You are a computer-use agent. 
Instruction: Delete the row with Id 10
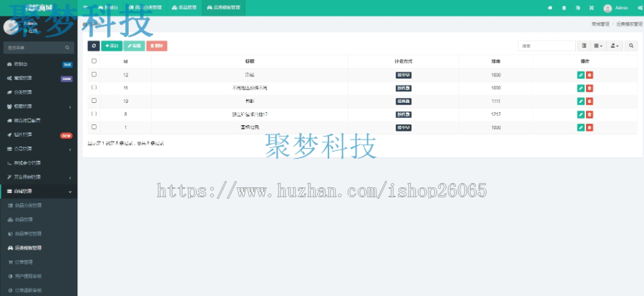point(590,102)
